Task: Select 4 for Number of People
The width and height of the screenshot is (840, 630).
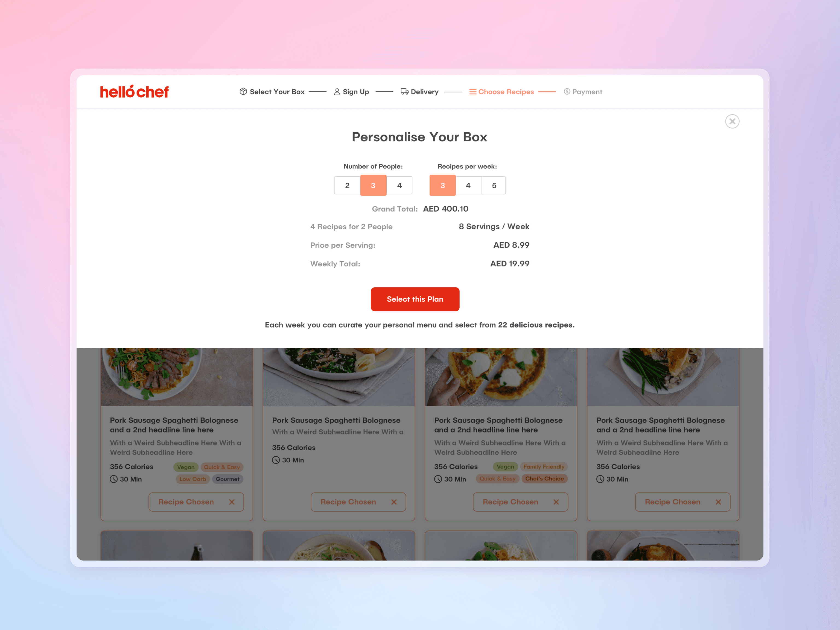Action: coord(399,185)
